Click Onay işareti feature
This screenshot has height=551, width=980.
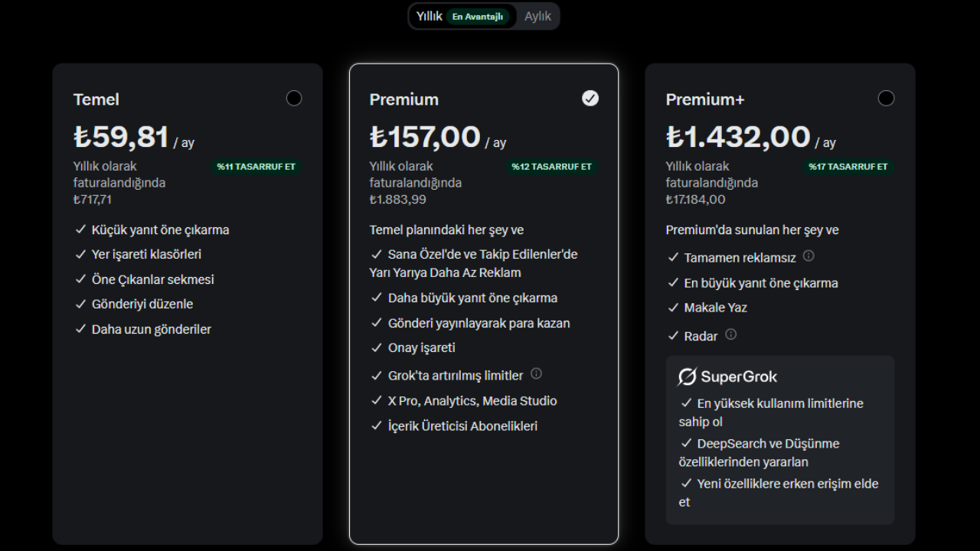422,347
